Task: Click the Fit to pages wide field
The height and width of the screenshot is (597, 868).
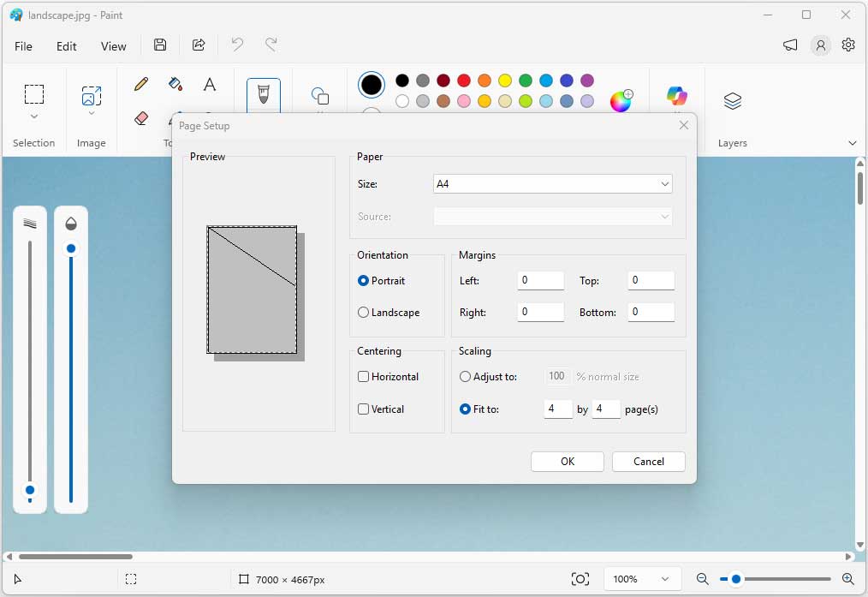Action: pos(558,409)
